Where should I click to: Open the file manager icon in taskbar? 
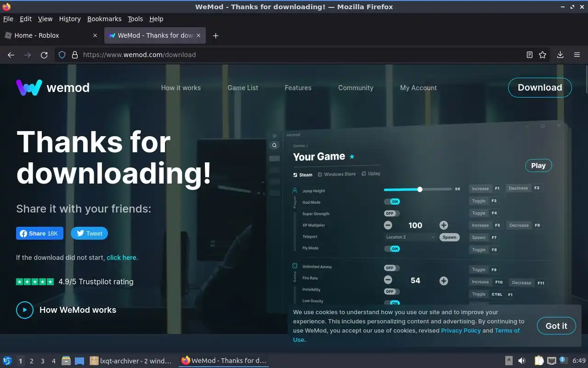click(66, 361)
